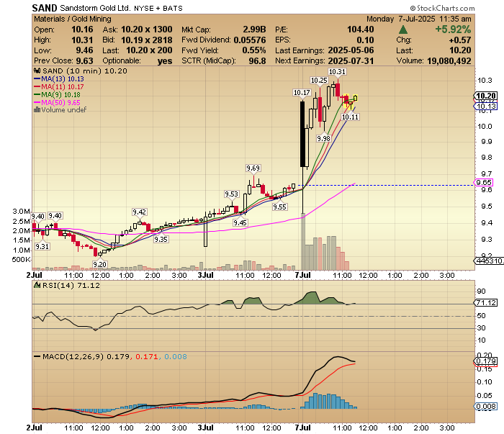Select the MA(9) 10.18 legend entry
Screen dimensions: 504x434
pos(57,95)
